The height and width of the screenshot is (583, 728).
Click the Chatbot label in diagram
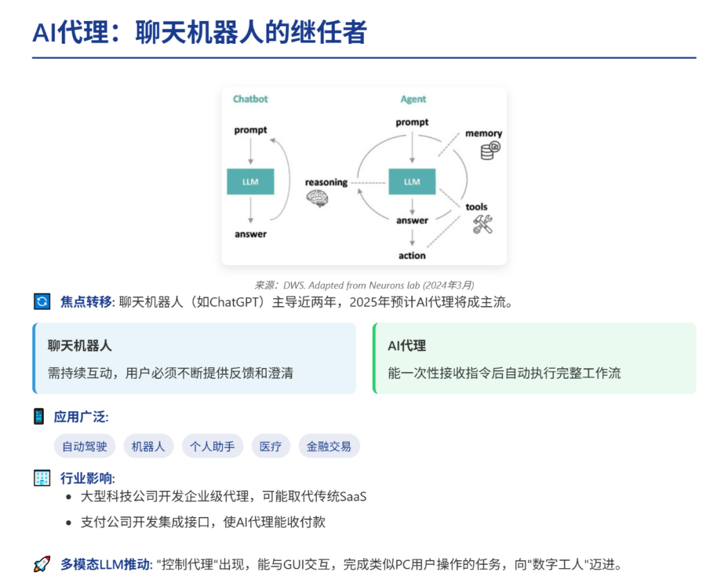(x=250, y=99)
